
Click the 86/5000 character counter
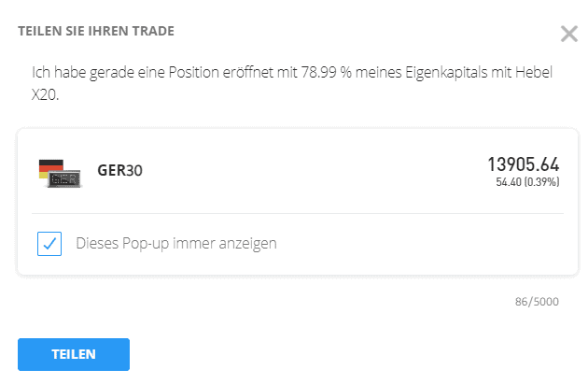(536, 303)
